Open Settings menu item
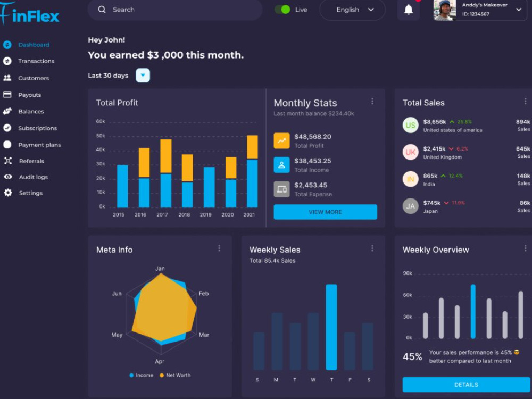 30,193
